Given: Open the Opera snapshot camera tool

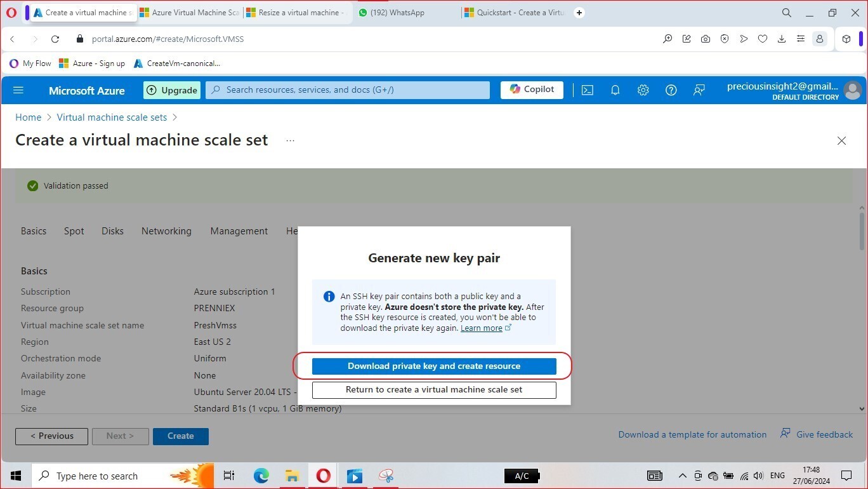Looking at the screenshot, I should click(x=706, y=39).
